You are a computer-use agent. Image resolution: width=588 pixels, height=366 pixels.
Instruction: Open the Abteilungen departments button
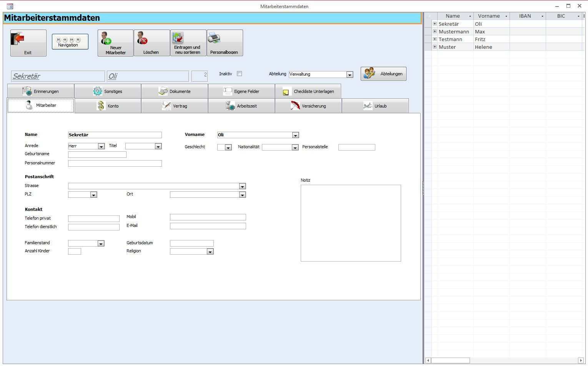(383, 74)
